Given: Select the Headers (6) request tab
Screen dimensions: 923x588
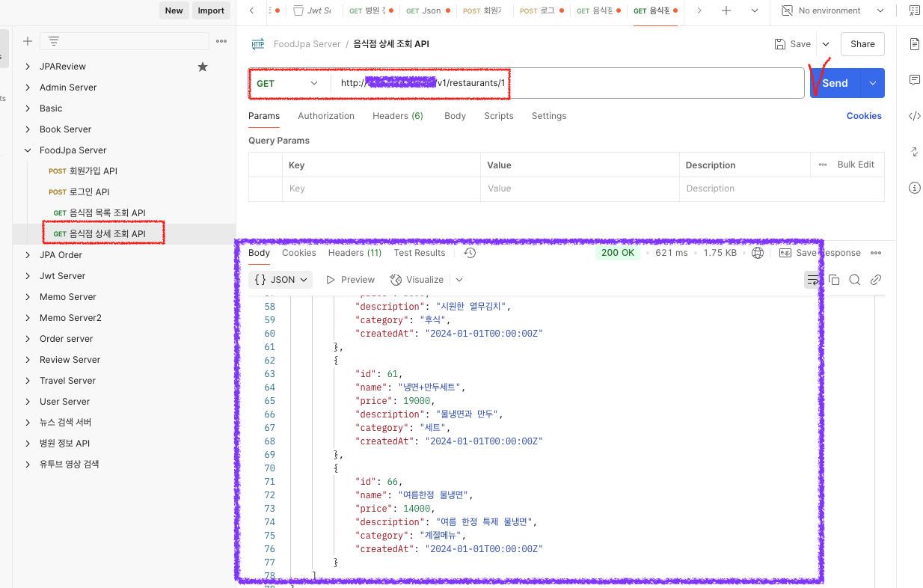Looking at the screenshot, I should point(398,116).
